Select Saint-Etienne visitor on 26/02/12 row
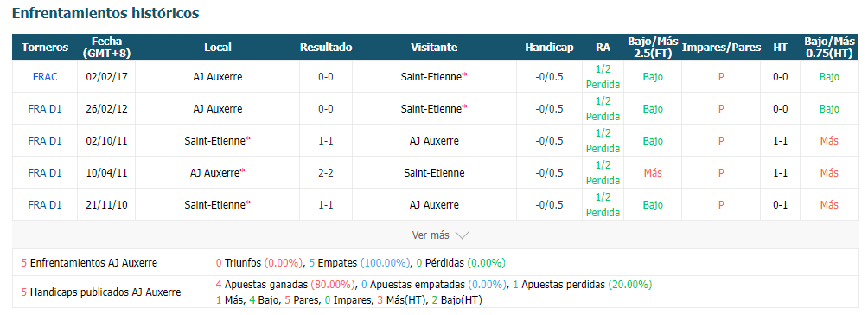This screenshot has width=868, height=315. coord(431,109)
